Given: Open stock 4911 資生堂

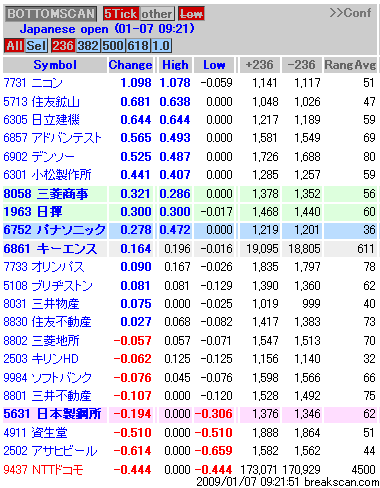Looking at the screenshot, I should click(x=35, y=433).
